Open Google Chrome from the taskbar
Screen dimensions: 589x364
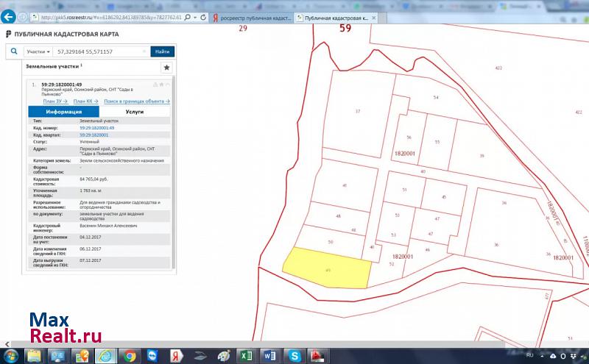click(128, 356)
